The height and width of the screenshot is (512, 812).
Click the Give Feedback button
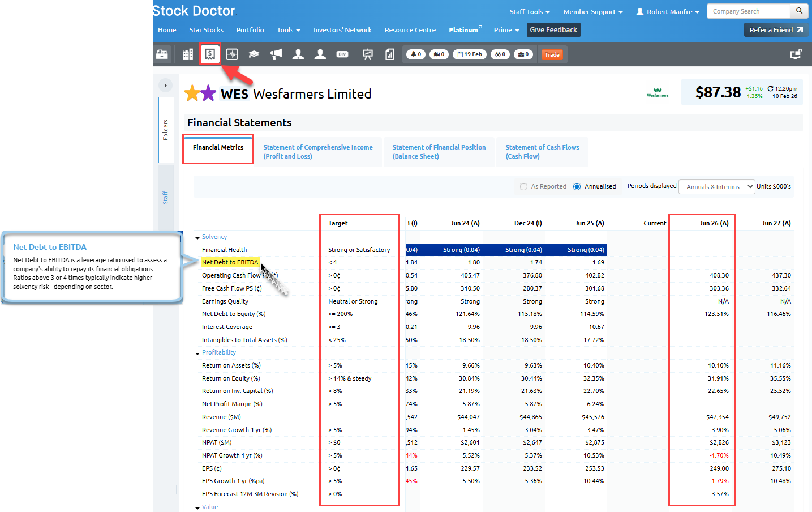[553, 30]
